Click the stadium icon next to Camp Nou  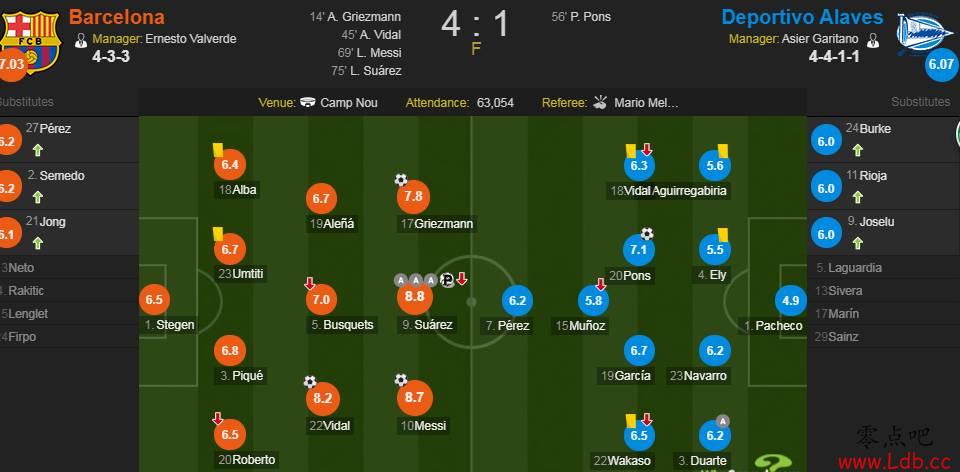[x=308, y=103]
